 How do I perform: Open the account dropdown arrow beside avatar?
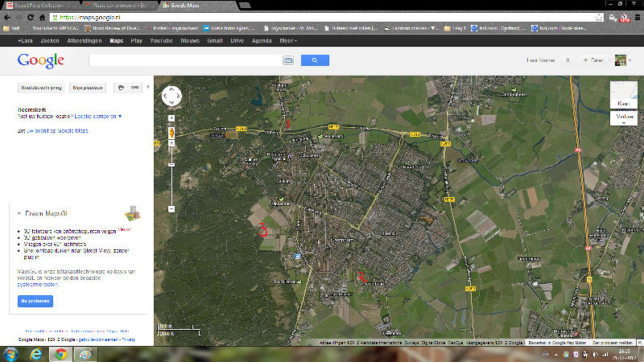click(630, 60)
